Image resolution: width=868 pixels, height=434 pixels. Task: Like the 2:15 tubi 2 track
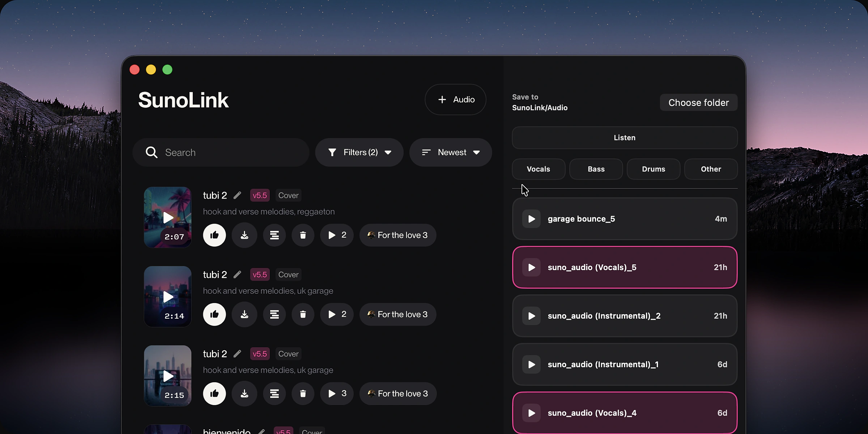(214, 393)
